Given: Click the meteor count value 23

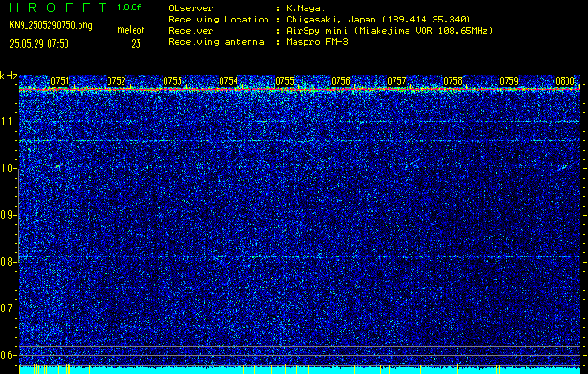Looking at the screenshot, I should [136, 44].
